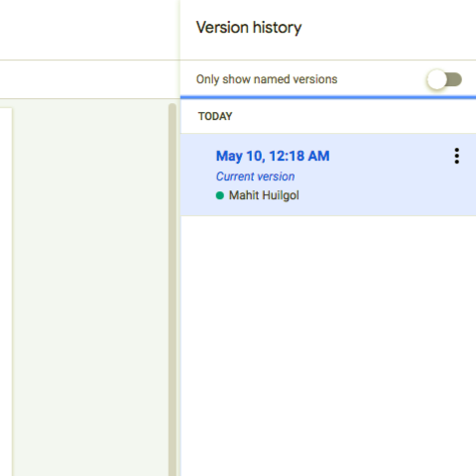
Task: Click blank space right of Version history title
Action: [x=389, y=28]
